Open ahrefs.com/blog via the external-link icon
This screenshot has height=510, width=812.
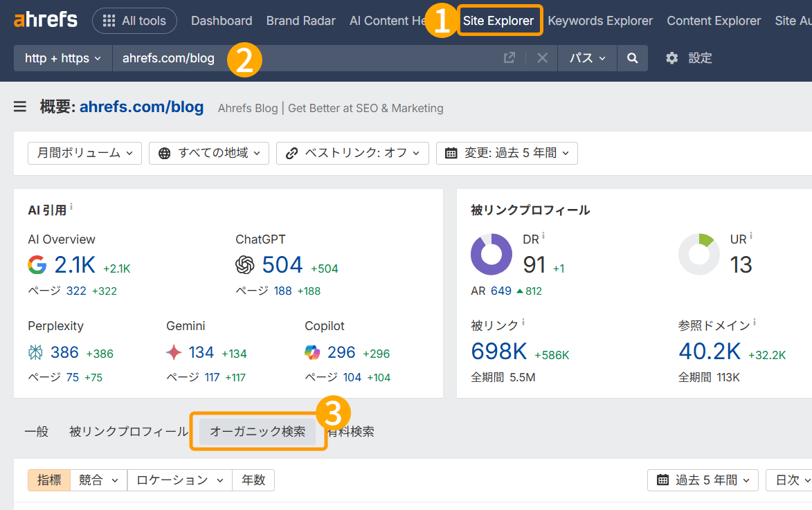pos(509,58)
